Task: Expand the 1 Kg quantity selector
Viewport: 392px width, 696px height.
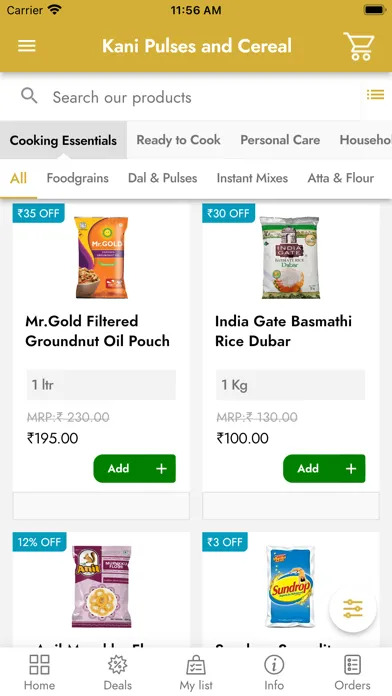Action: (x=290, y=385)
